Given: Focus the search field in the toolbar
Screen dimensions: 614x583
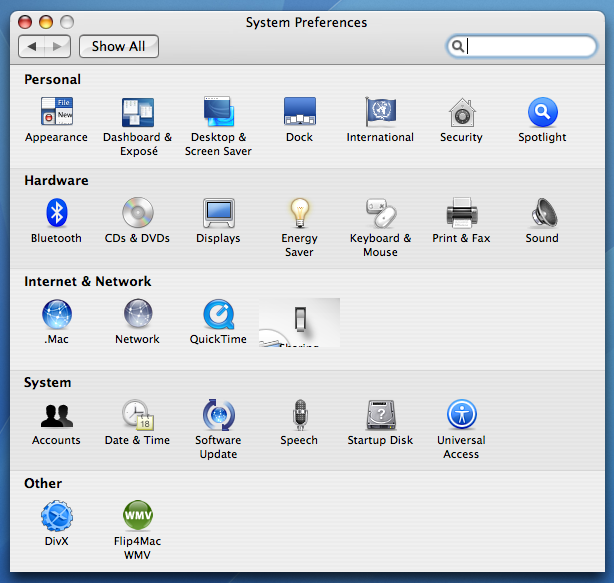Looking at the screenshot, I should 522,46.
